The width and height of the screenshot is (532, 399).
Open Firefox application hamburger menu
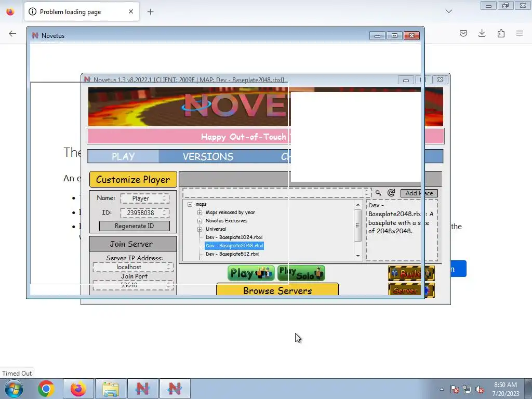click(520, 33)
